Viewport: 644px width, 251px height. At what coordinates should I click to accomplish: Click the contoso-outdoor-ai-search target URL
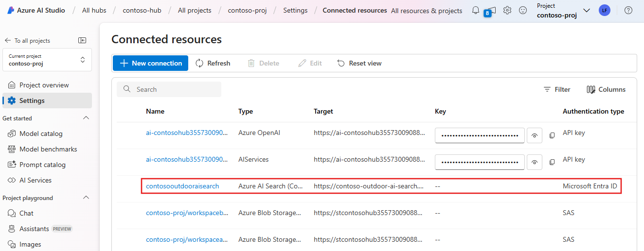(369, 186)
